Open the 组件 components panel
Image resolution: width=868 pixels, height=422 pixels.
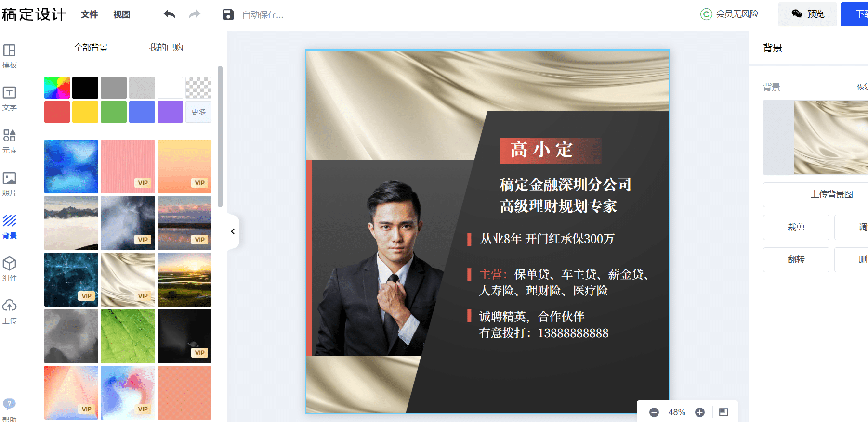click(10, 269)
